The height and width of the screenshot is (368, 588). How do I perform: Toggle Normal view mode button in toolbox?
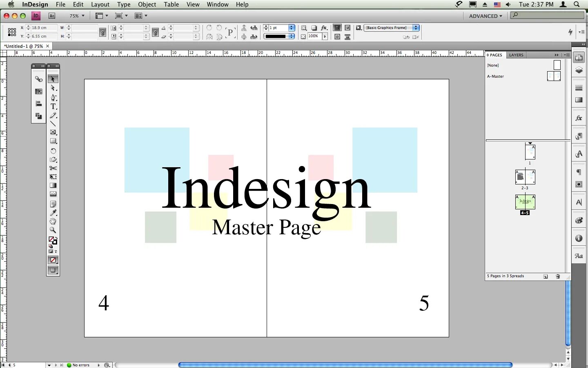pos(53,270)
